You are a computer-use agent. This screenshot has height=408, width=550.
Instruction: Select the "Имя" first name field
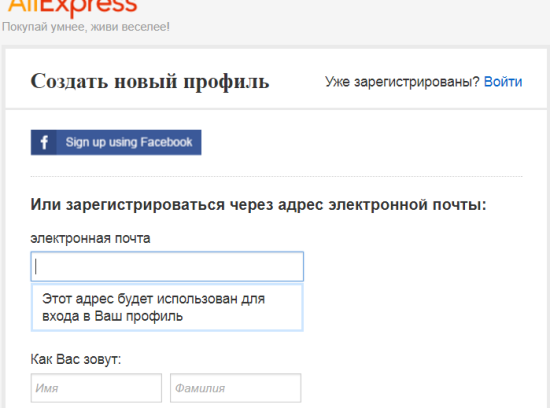(x=96, y=388)
